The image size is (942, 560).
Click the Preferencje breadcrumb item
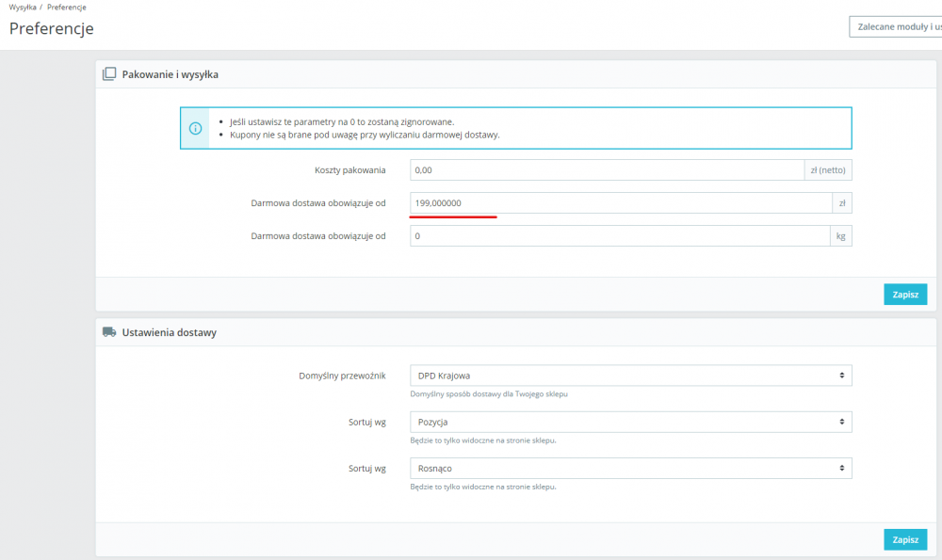[67, 8]
